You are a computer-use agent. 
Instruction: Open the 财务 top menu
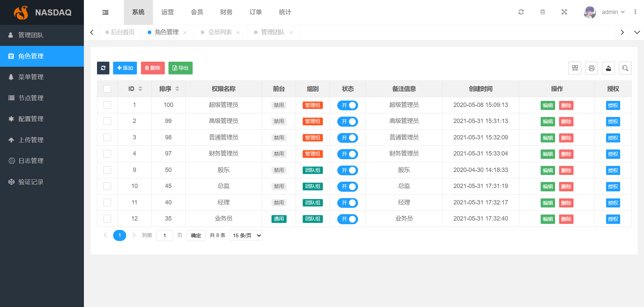(226, 12)
